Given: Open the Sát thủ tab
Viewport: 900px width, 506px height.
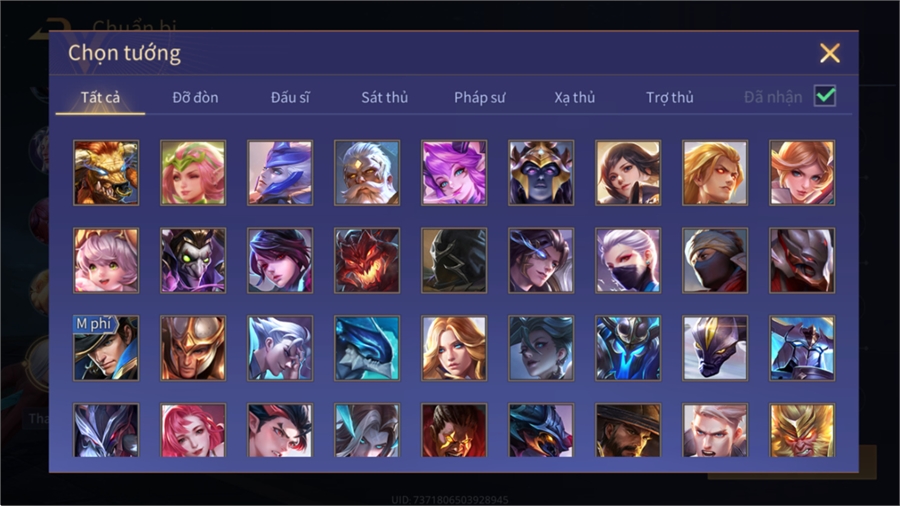Looking at the screenshot, I should pos(385,98).
